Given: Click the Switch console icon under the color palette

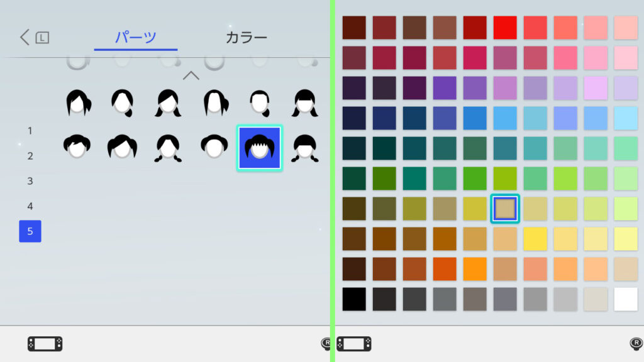Looking at the screenshot, I should (x=354, y=344).
